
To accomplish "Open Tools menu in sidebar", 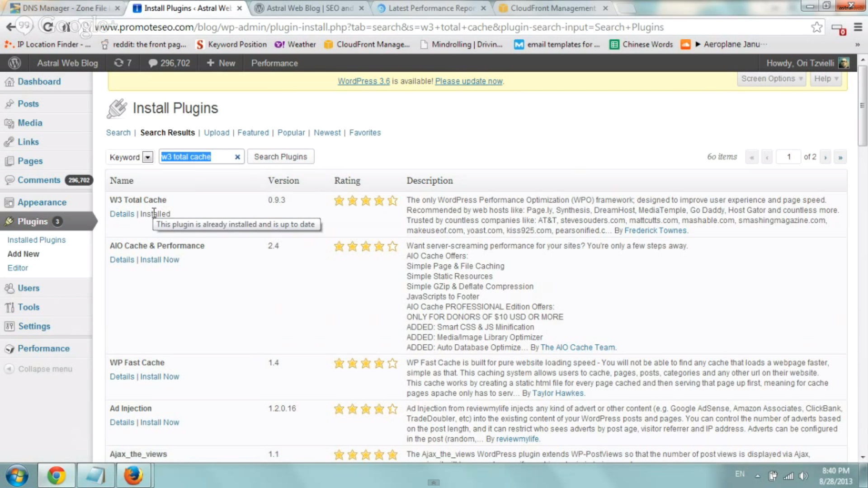I will click(28, 307).
